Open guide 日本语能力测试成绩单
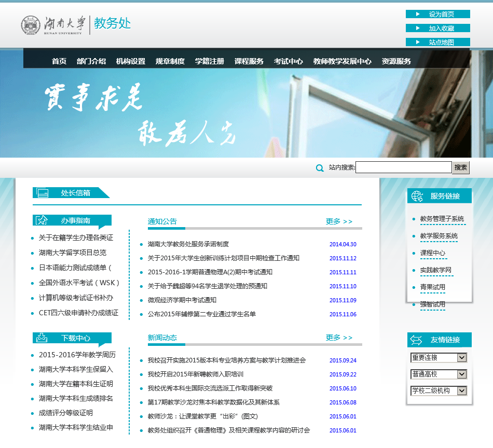Viewport: 493px width, 448px height. tap(75, 268)
